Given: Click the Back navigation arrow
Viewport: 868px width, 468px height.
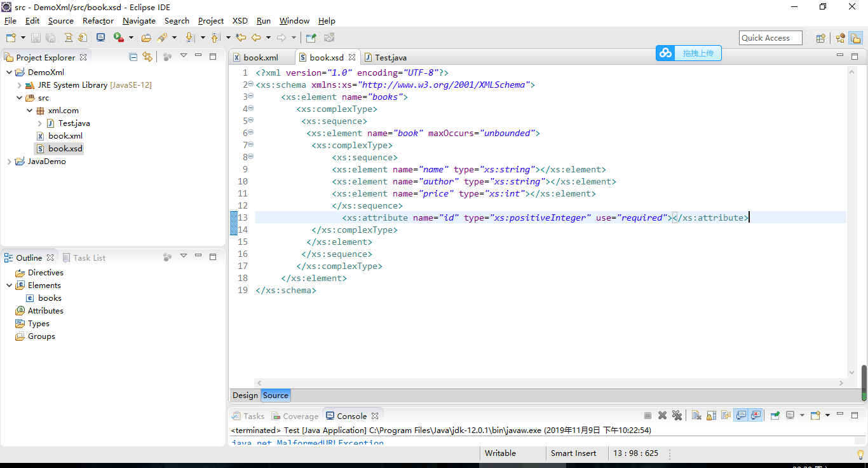Looking at the screenshot, I should click(256, 38).
